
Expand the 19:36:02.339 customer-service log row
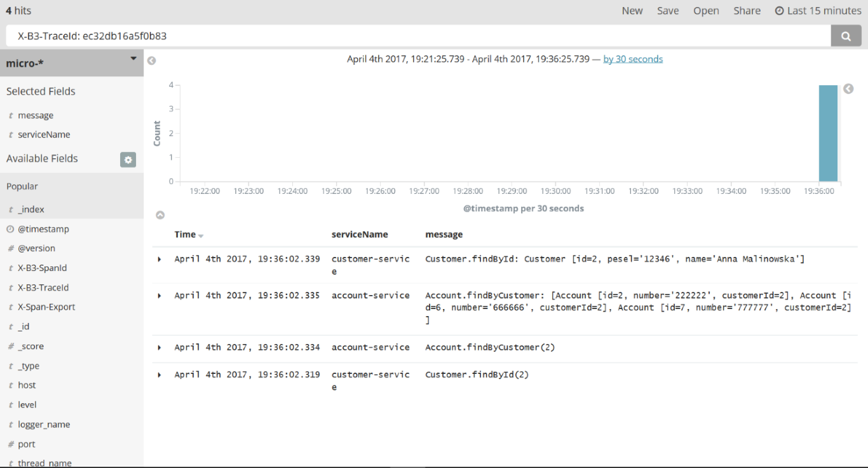159,259
